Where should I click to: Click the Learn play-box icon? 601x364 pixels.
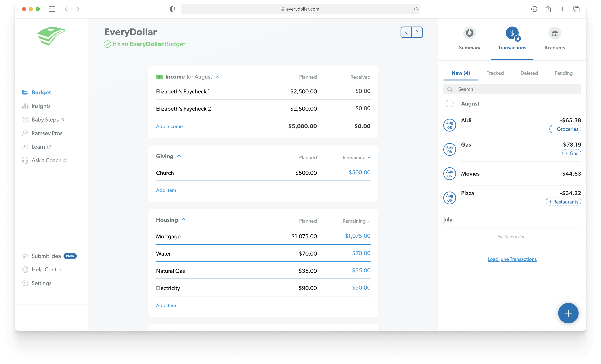[25, 147]
